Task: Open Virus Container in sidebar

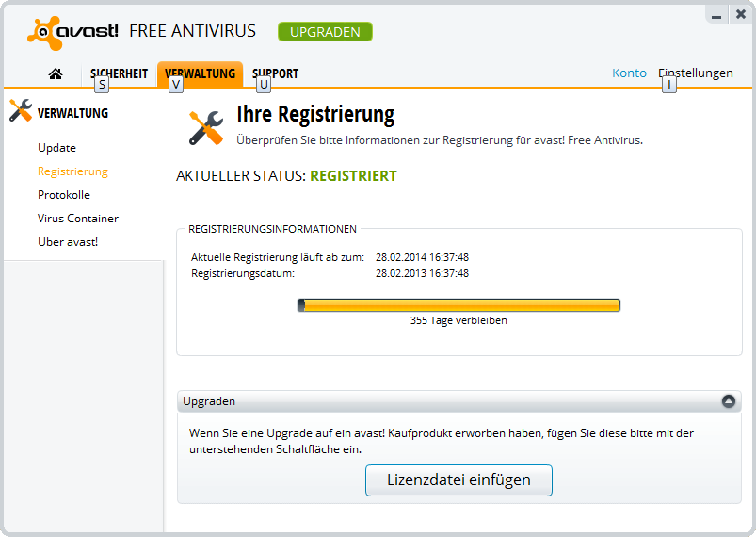Action: coord(78,219)
